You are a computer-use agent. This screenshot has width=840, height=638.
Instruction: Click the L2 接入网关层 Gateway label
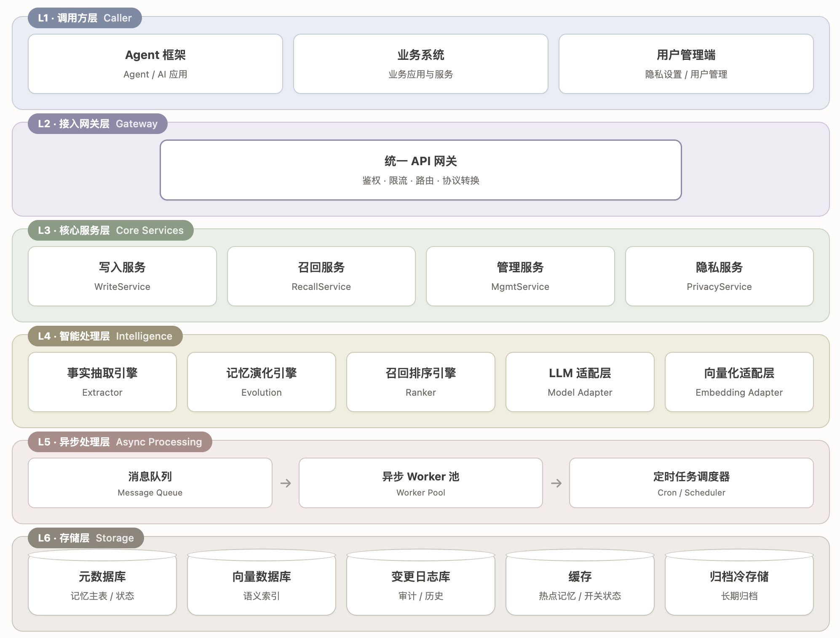(x=98, y=124)
